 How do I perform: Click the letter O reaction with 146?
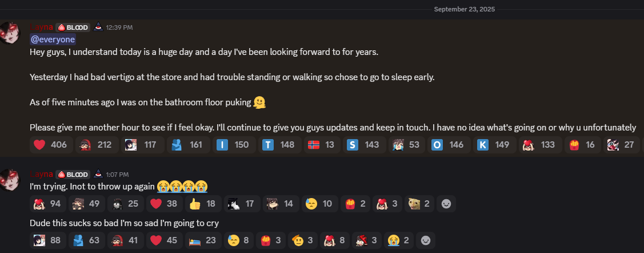click(x=449, y=145)
